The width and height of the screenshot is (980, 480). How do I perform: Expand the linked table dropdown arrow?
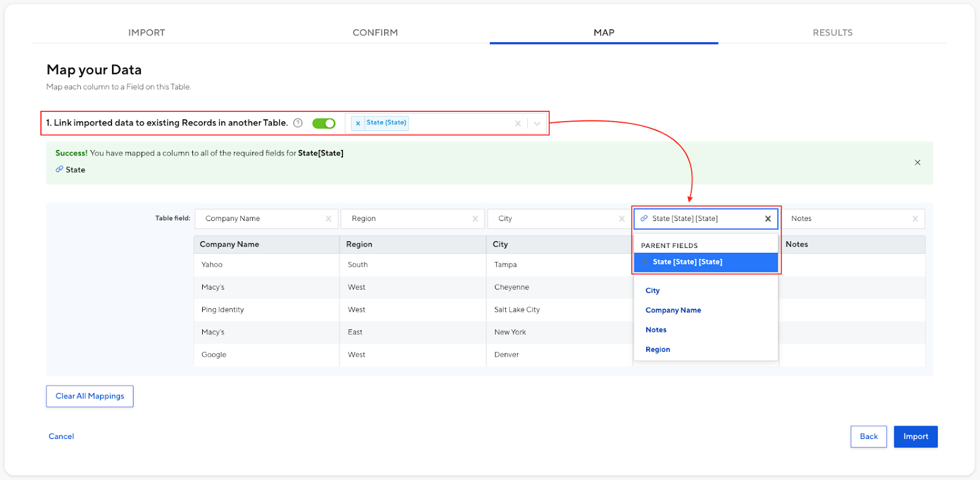537,124
